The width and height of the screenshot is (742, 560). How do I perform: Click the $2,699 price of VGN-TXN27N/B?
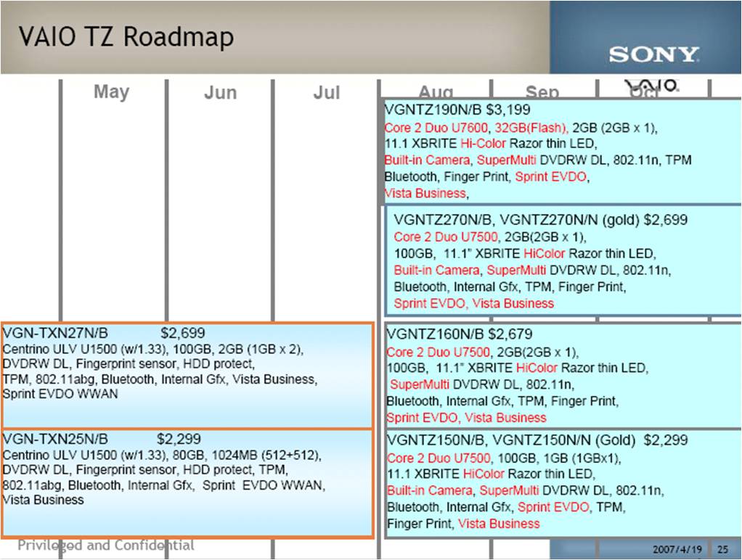pos(183,333)
